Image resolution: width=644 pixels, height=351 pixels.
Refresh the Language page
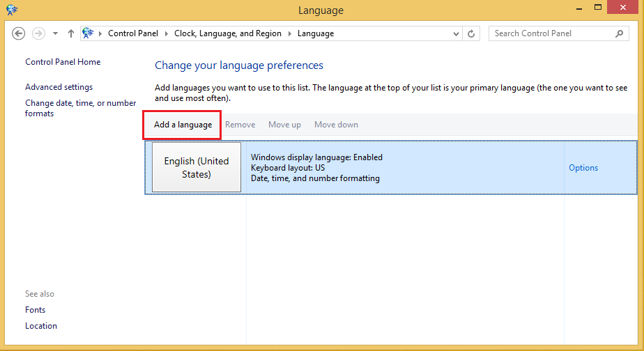tap(472, 33)
